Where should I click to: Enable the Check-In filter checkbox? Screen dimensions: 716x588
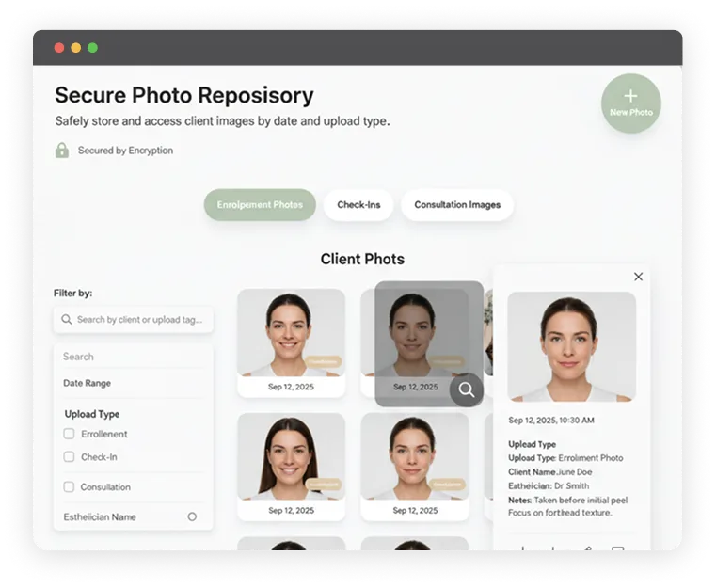69,457
